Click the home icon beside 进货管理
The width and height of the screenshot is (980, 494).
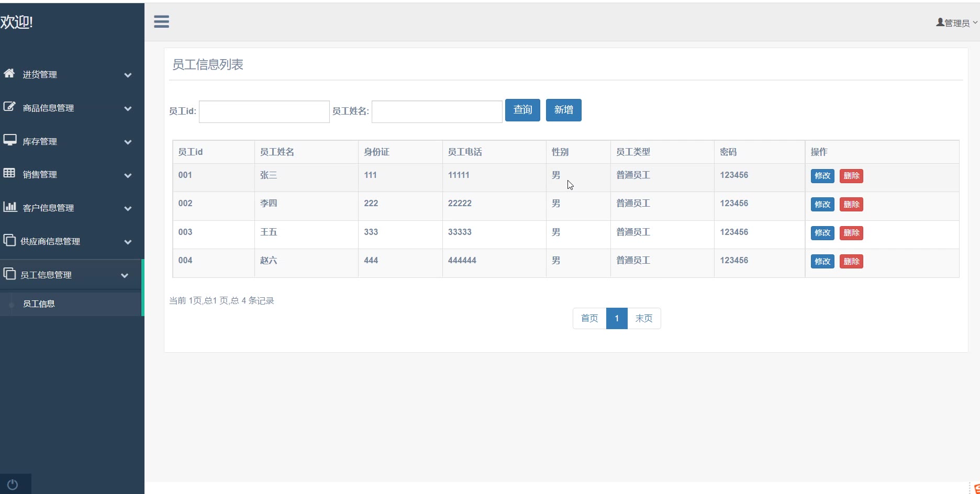9,73
